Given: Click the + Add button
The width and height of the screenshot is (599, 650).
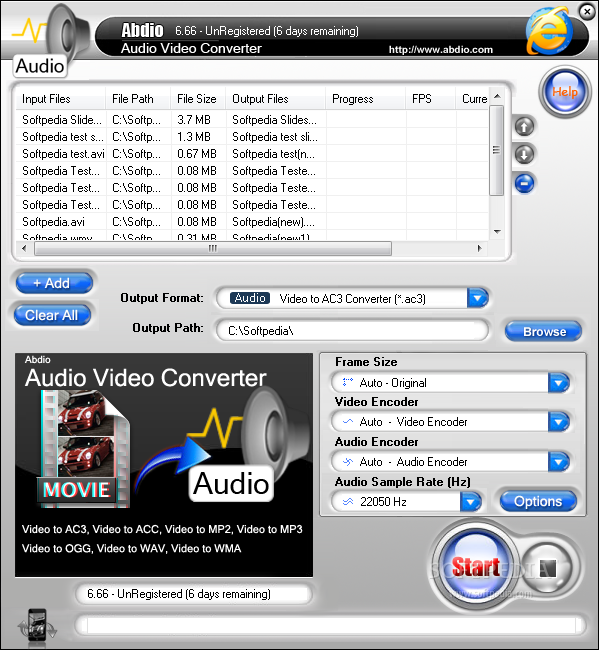Looking at the screenshot, I should tap(54, 284).
